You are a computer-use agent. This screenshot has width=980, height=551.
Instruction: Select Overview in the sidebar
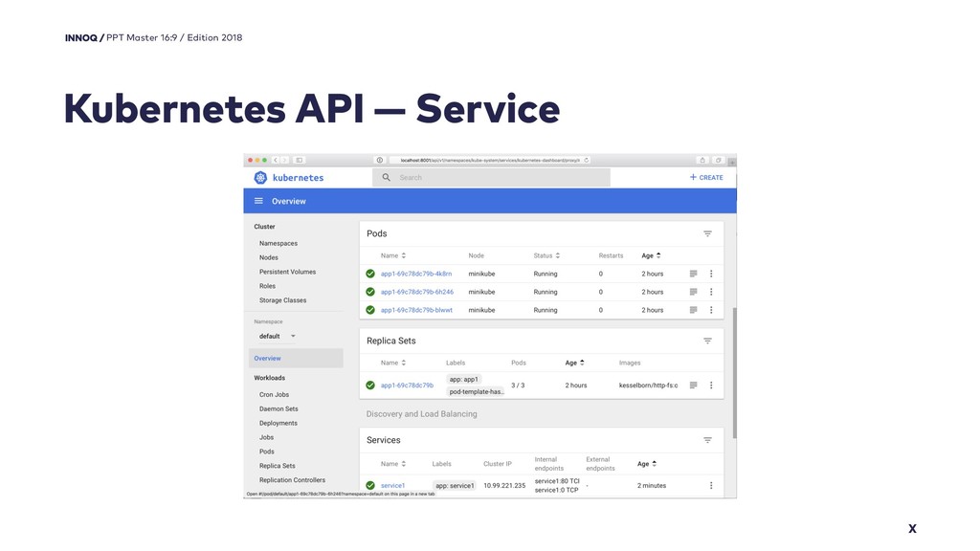coord(296,359)
